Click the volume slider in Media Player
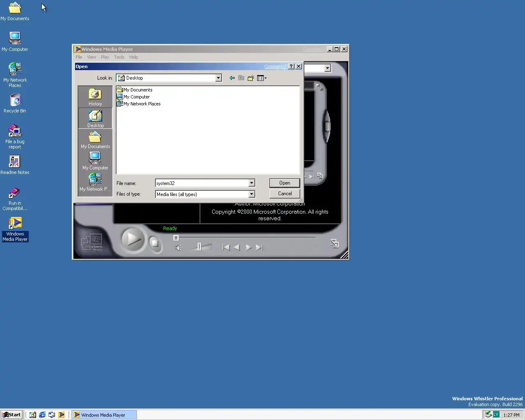Screen dimensions: 525x420 pos(200,247)
